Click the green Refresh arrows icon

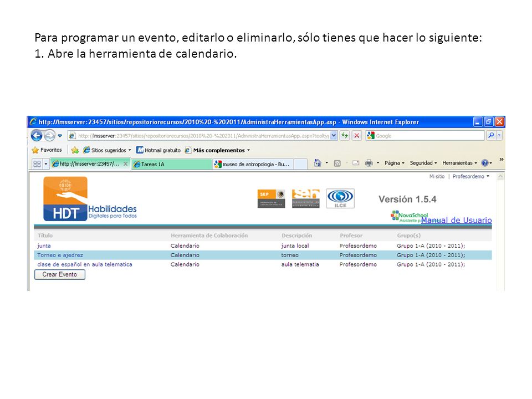tap(345, 136)
